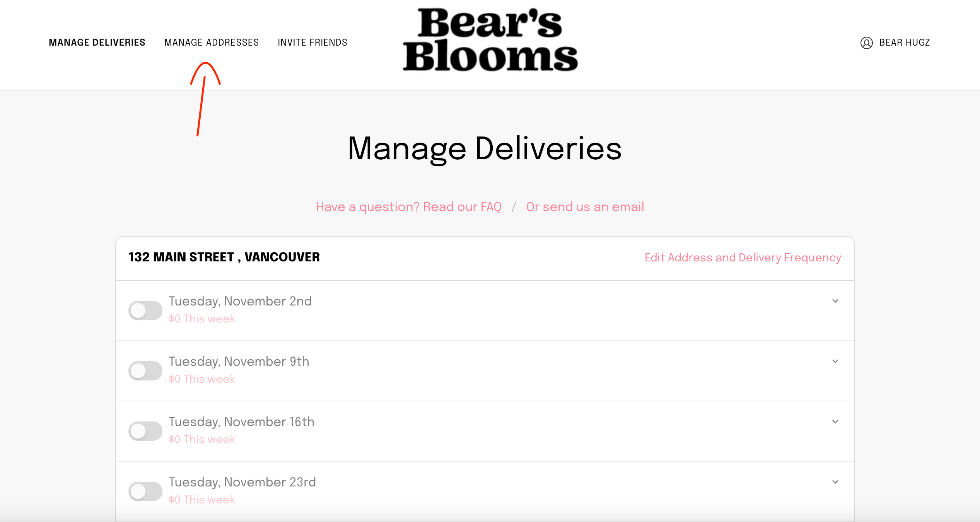The width and height of the screenshot is (980, 522).
Task: Click the Bear's Blooms logo
Action: click(x=490, y=40)
